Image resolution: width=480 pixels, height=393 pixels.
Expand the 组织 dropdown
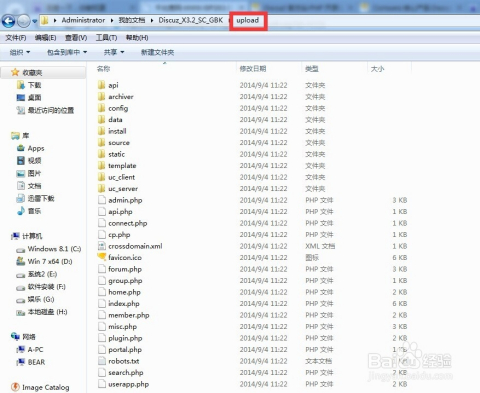(x=20, y=52)
